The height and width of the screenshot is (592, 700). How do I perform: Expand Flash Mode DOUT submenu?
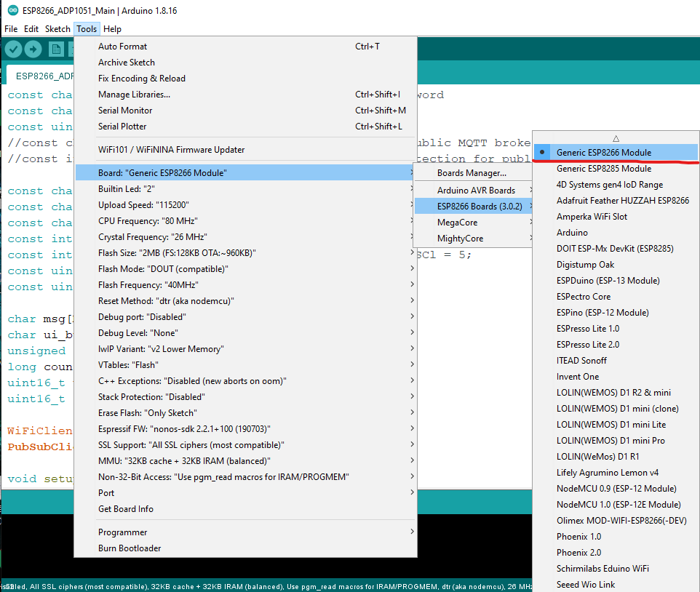point(247,269)
